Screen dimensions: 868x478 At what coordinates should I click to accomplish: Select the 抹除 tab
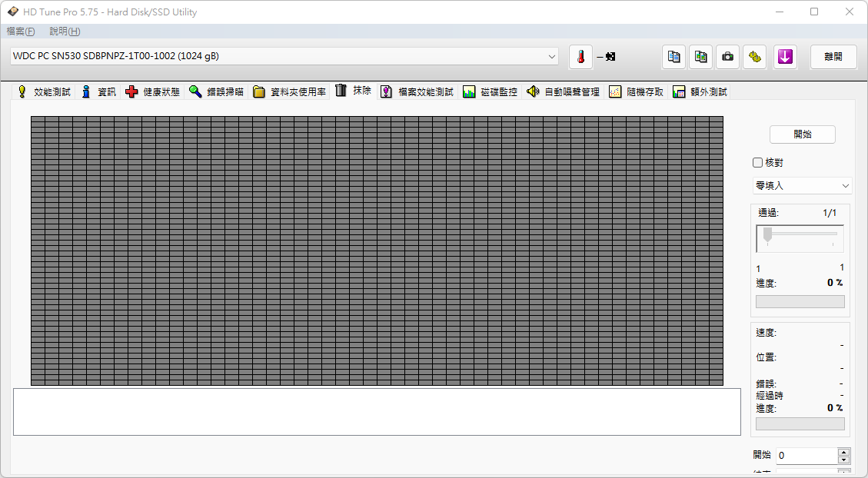(354, 91)
